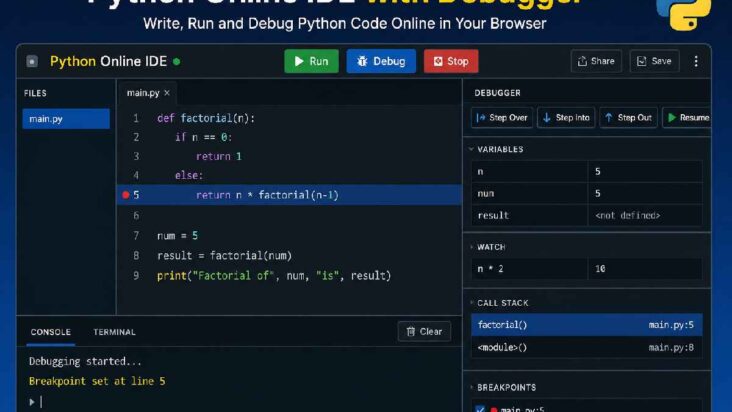The image size is (732, 412).
Task: Click the DEBUGGER panel header
Action: [498, 93]
